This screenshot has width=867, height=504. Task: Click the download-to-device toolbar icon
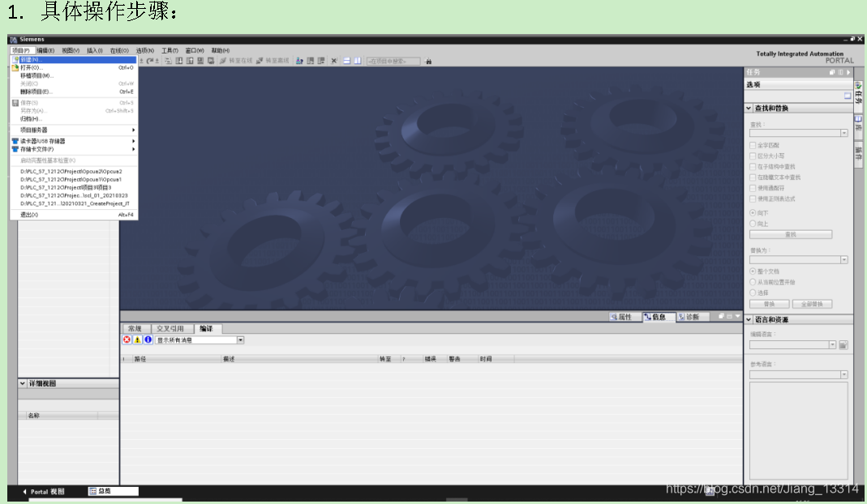(179, 61)
